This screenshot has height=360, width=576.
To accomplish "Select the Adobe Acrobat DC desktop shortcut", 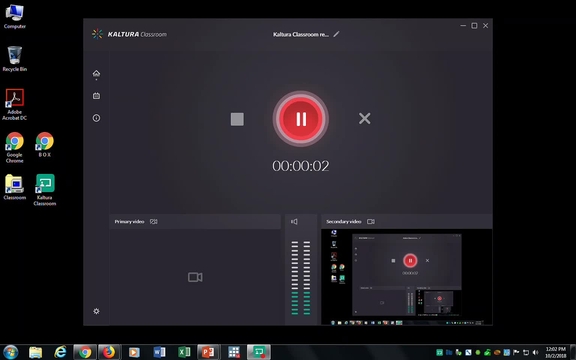I will coord(15,105).
